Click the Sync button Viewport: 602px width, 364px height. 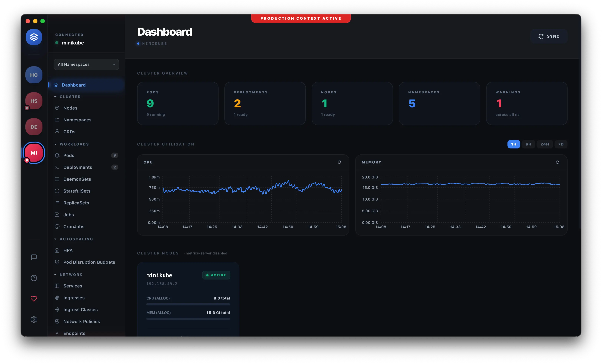click(549, 36)
